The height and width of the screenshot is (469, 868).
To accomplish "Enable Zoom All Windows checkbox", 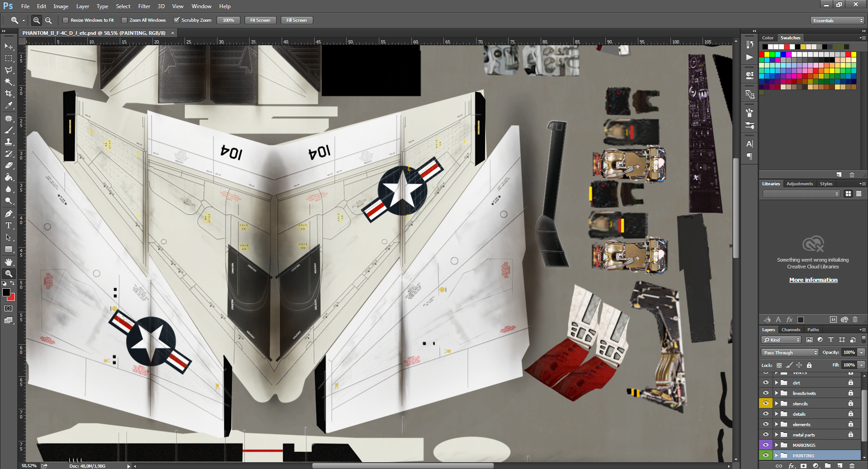I will coord(124,20).
